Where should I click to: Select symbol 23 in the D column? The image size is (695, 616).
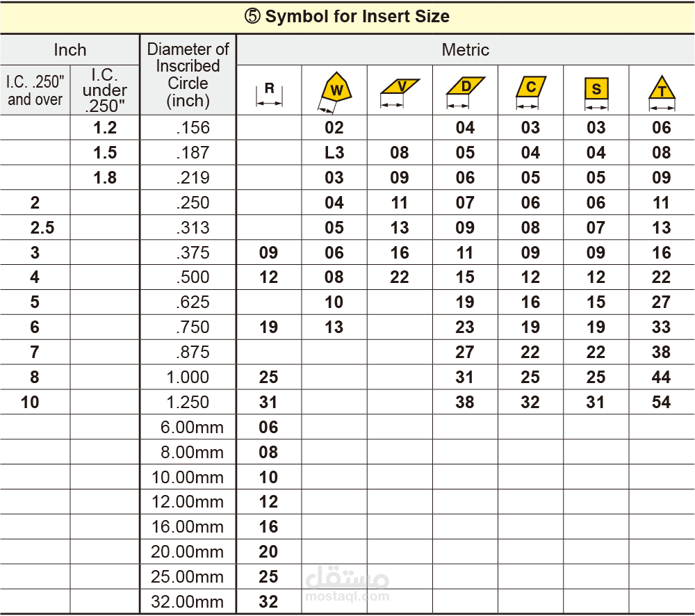point(465,327)
